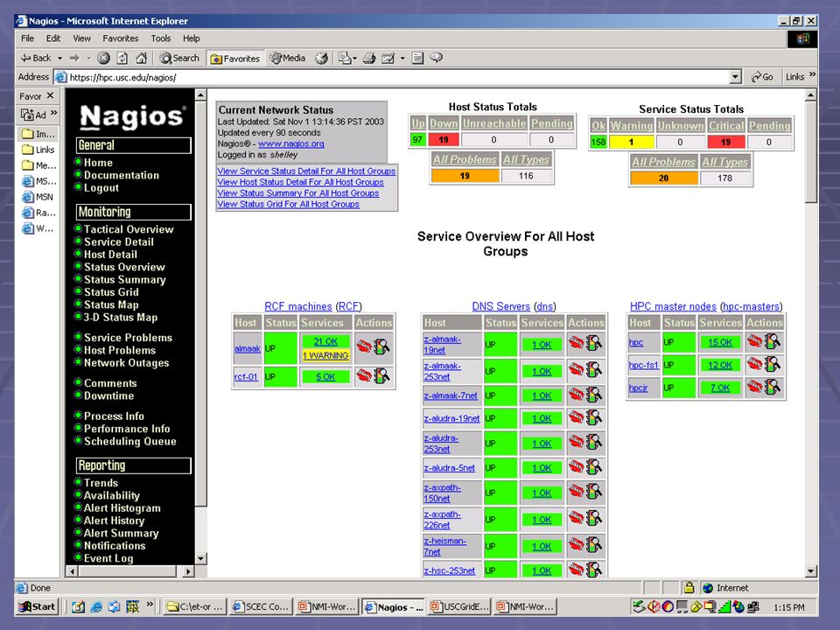This screenshot has height=630, width=840.
Task: Open the Back history dropdown arrow
Action: coord(59,58)
